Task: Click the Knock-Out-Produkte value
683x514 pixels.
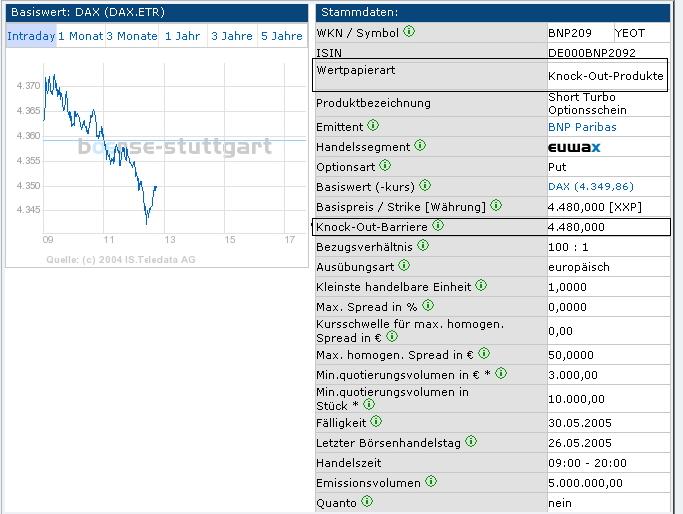Action: coord(606,76)
